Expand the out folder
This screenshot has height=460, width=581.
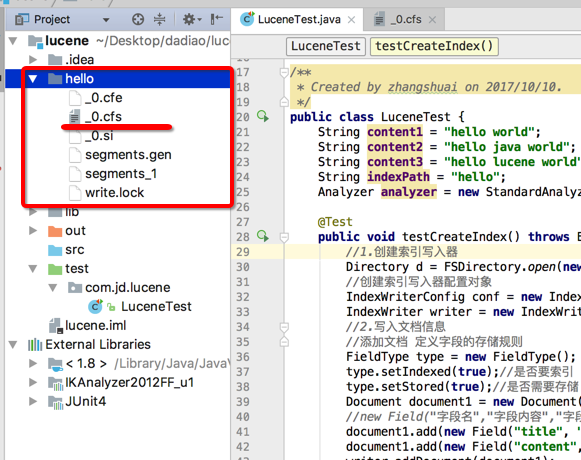(33, 231)
